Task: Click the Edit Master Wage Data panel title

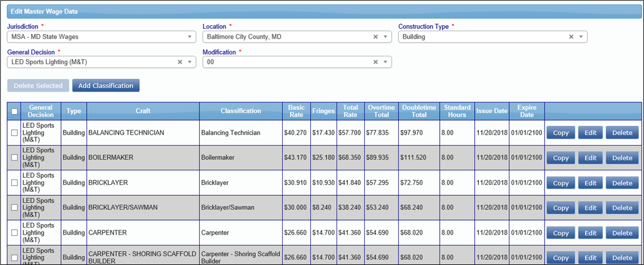Action: (x=44, y=12)
